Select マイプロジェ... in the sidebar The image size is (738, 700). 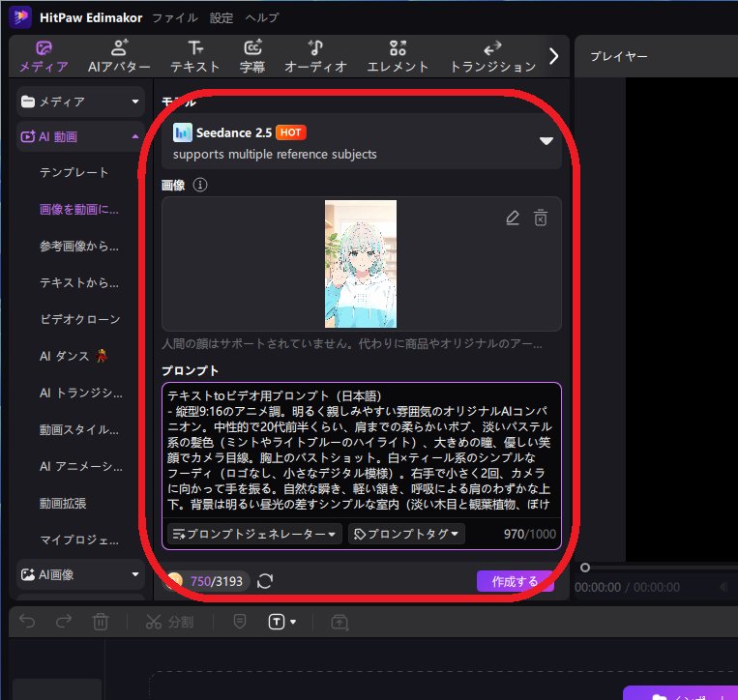coord(79,540)
